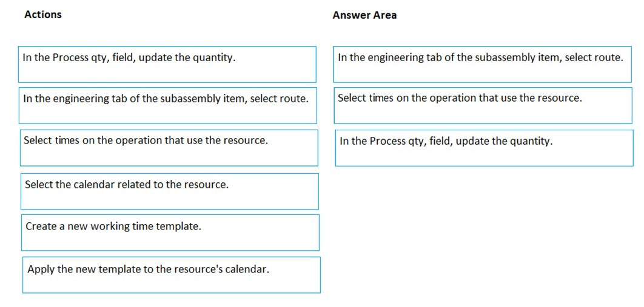Click the 'Actions' heading
This screenshot has width=644, height=307.
42,15
